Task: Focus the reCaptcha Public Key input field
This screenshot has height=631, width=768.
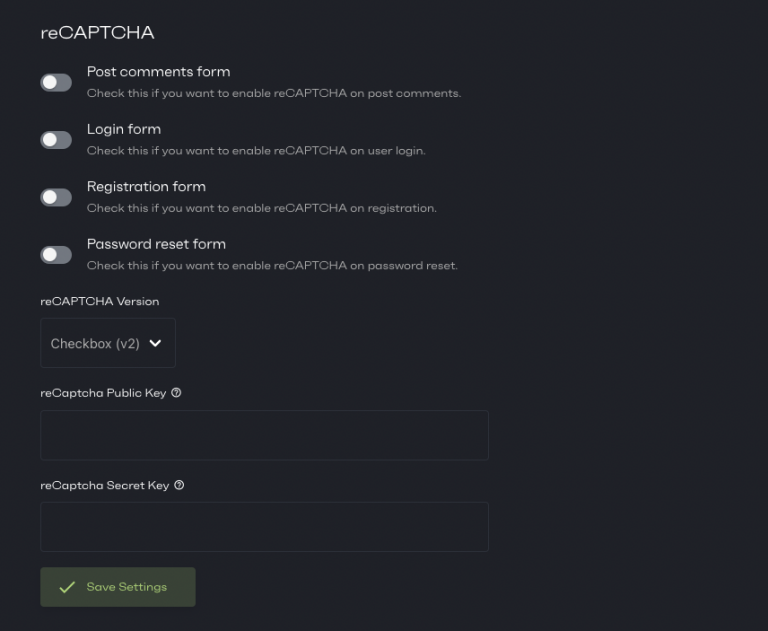Action: pos(264,435)
